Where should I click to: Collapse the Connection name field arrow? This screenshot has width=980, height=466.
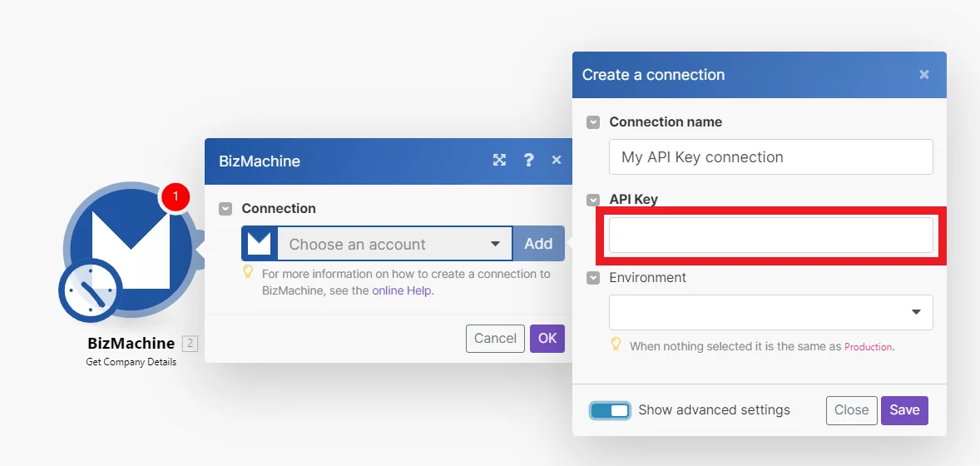pos(593,122)
